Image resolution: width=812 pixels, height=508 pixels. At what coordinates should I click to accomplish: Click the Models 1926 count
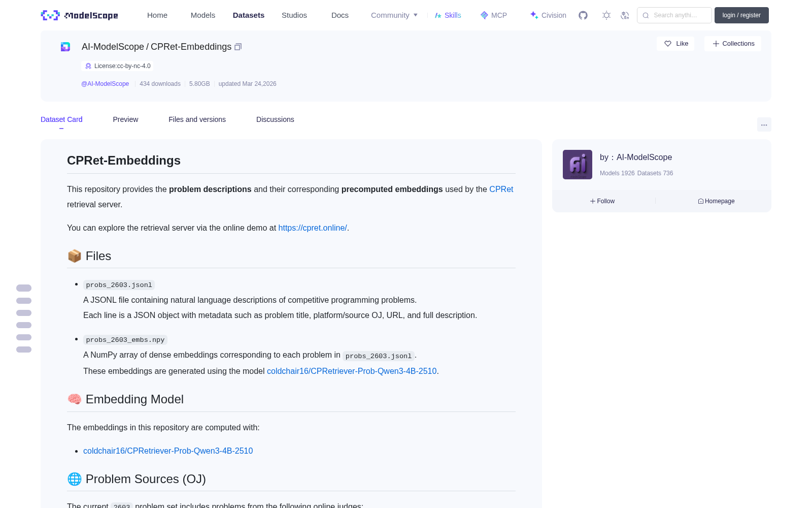click(617, 173)
